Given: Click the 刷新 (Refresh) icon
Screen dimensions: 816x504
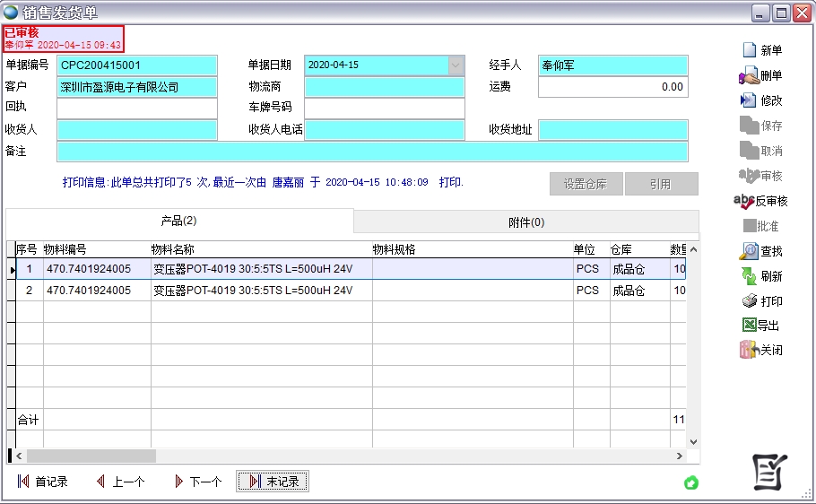Looking at the screenshot, I should click(749, 276).
